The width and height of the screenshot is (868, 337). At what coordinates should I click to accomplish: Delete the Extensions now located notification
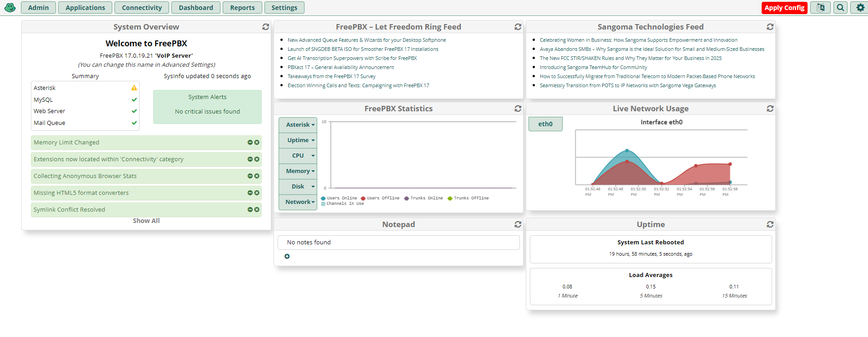[x=257, y=159]
